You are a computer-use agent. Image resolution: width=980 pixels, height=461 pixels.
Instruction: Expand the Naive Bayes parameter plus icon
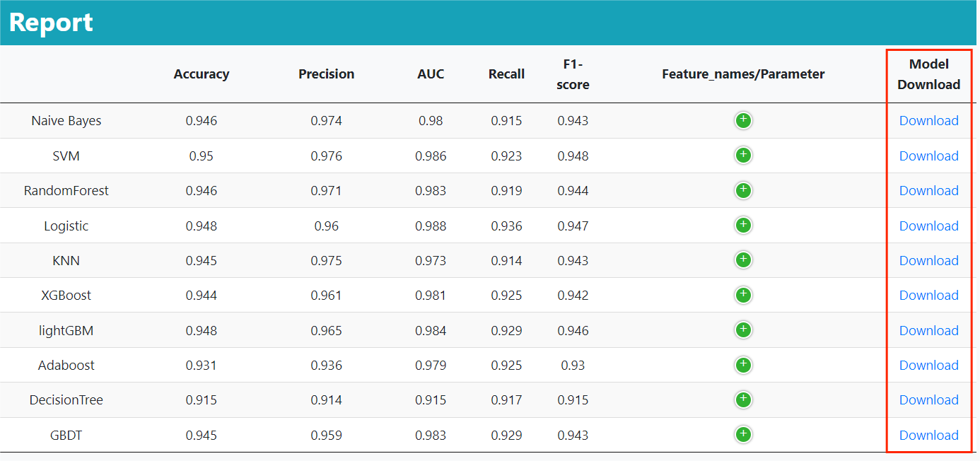coord(742,120)
